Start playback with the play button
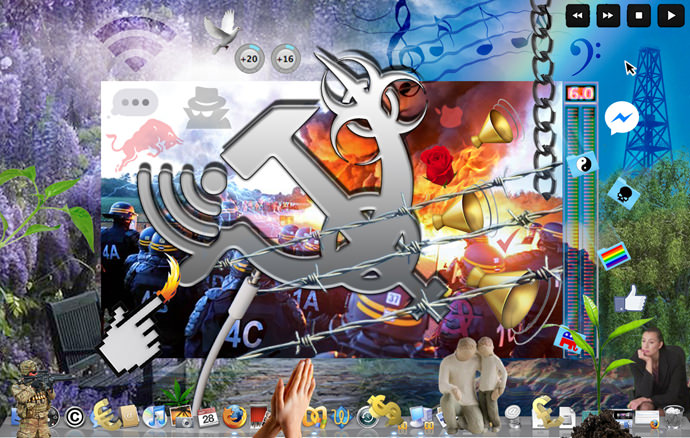The width and height of the screenshot is (690, 438). coord(666,16)
